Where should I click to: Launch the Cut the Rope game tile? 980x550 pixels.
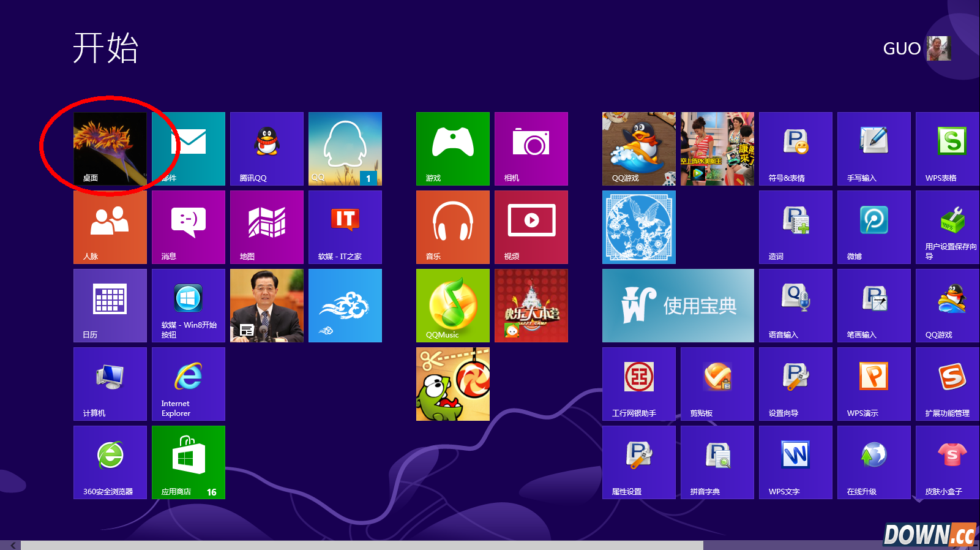[453, 384]
